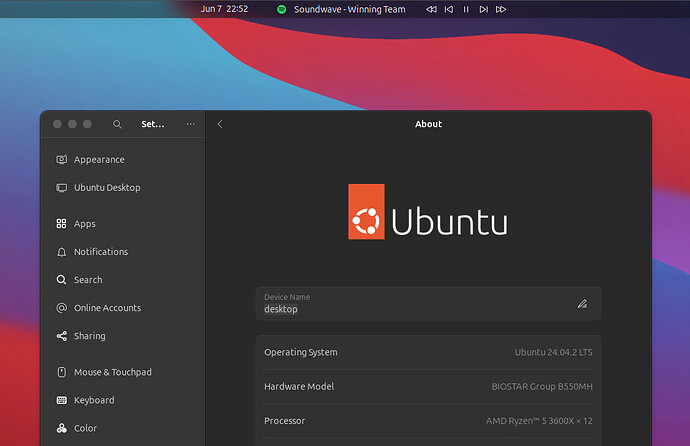This screenshot has height=446, width=690.
Task: Open Keyboard settings
Action: [x=94, y=400]
